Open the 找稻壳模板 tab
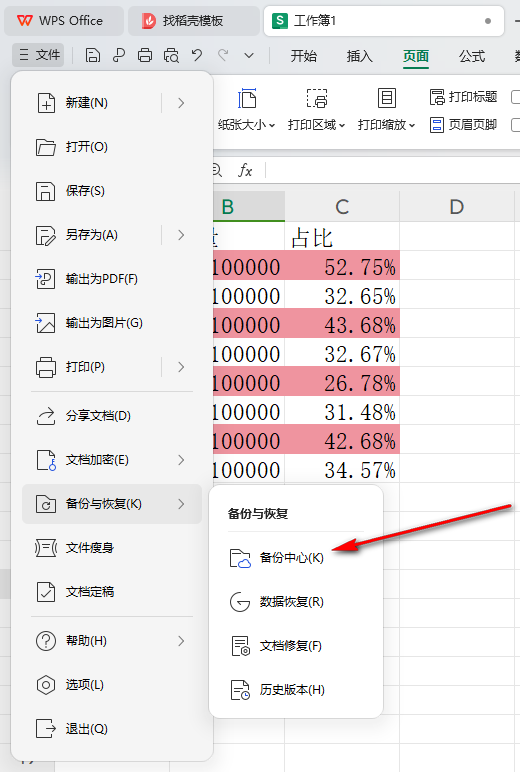 point(194,21)
